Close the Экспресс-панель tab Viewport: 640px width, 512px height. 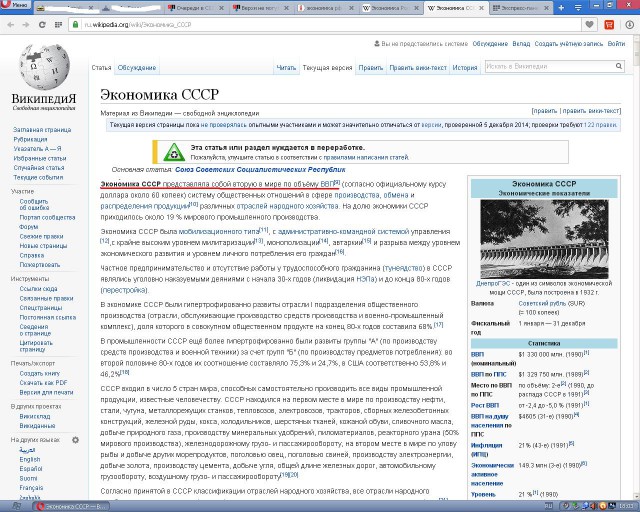tap(545, 8)
